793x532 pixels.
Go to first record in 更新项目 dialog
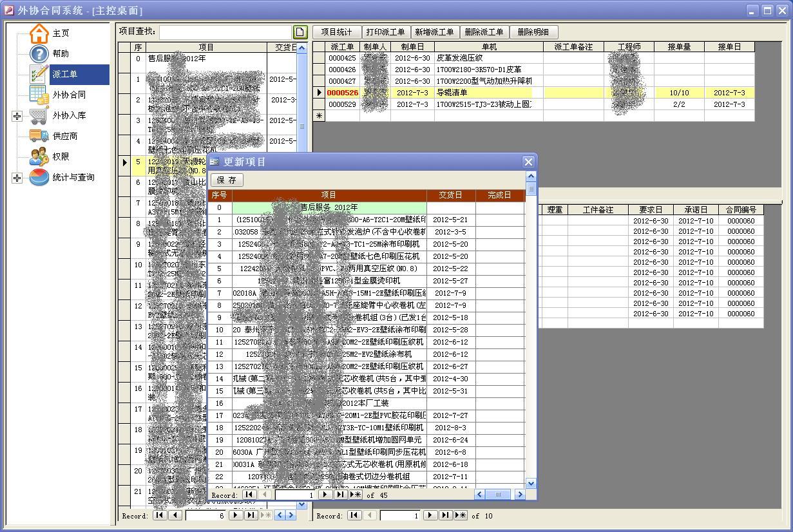pyautogui.click(x=249, y=495)
